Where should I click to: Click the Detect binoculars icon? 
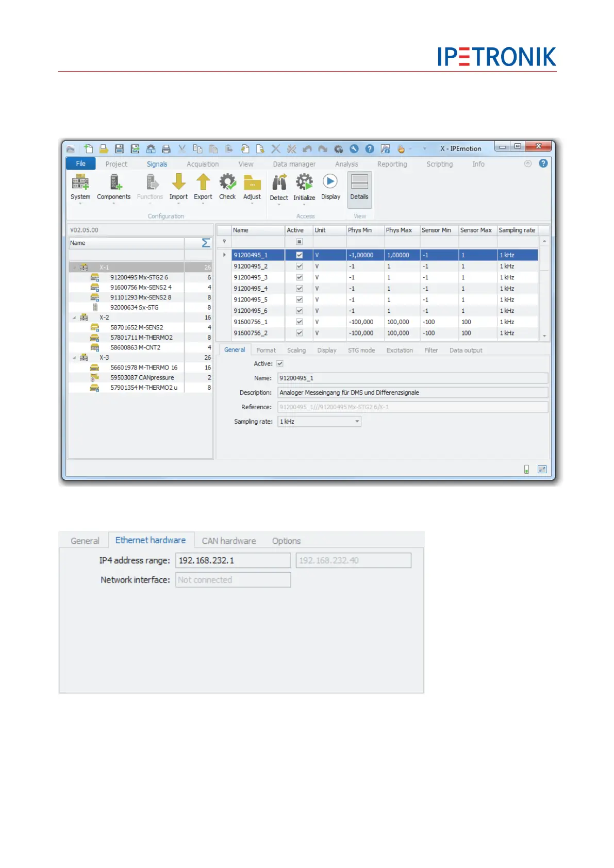[x=279, y=182]
